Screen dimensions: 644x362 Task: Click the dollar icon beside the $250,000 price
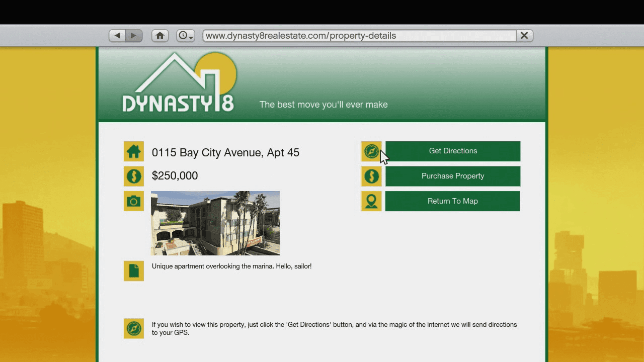pyautogui.click(x=134, y=176)
